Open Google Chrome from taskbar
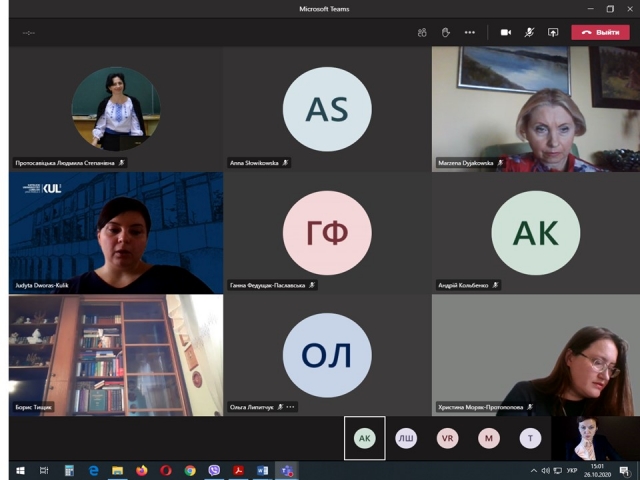The image size is (640, 480). 190,471
